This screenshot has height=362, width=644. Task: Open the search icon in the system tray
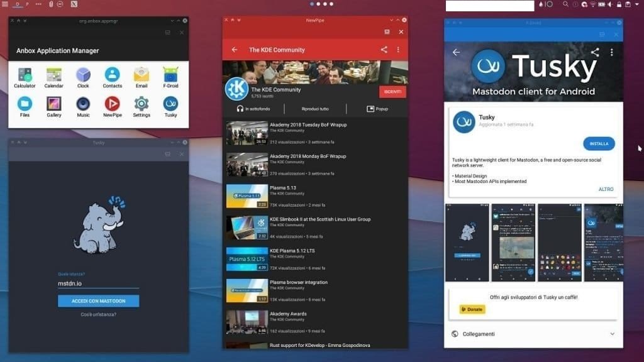click(565, 4)
